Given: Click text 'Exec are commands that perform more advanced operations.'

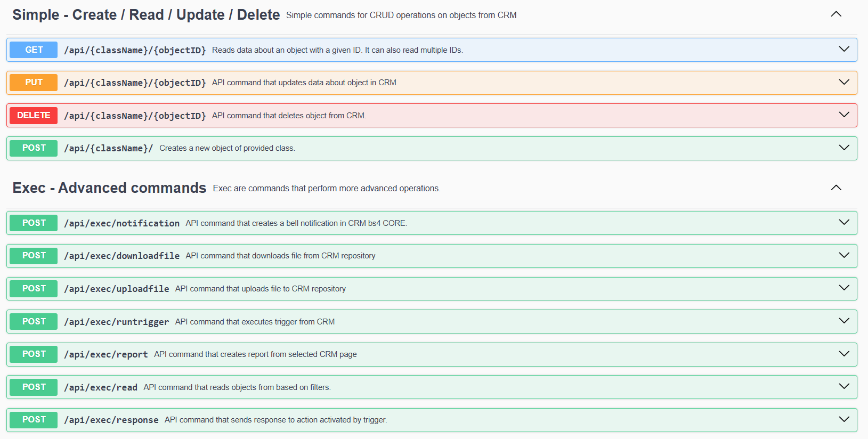Looking at the screenshot, I should (x=327, y=189).
